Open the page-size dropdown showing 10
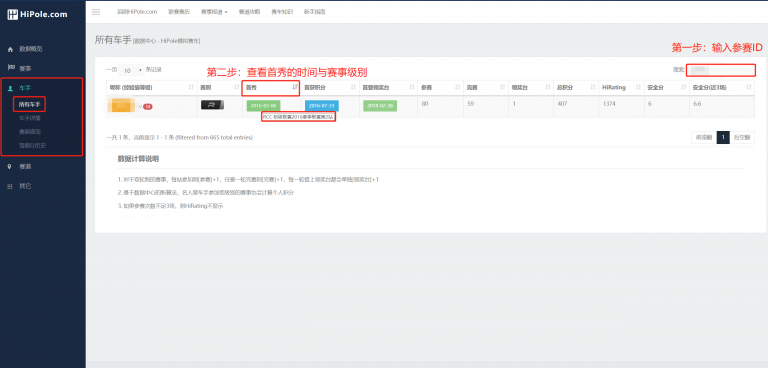 pyautogui.click(x=131, y=71)
